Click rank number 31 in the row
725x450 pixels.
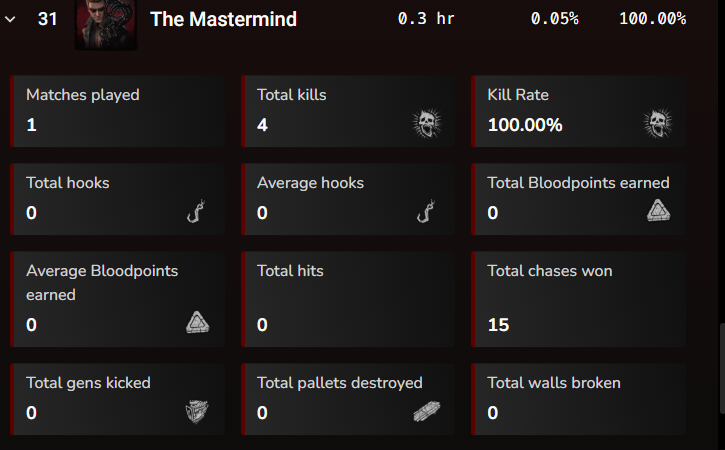[x=47, y=19]
